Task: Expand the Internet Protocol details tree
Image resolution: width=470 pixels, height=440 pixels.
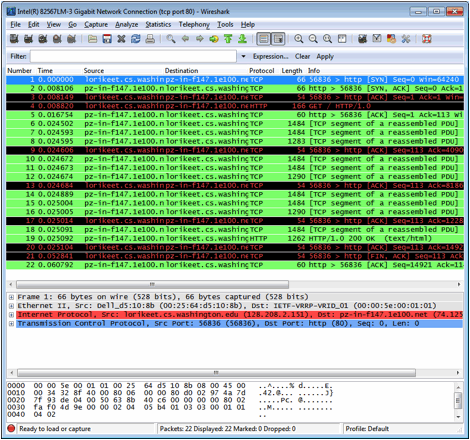Action: (x=11, y=315)
